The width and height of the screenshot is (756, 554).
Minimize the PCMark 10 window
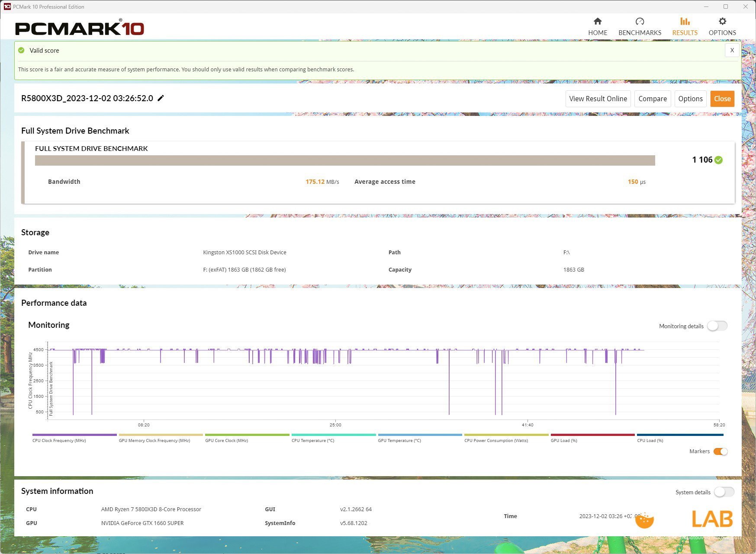pyautogui.click(x=706, y=6)
